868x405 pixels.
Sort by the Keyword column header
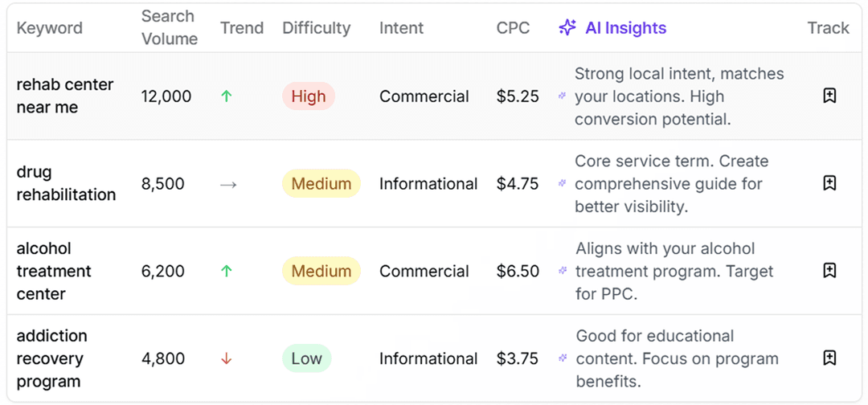pos(50,28)
